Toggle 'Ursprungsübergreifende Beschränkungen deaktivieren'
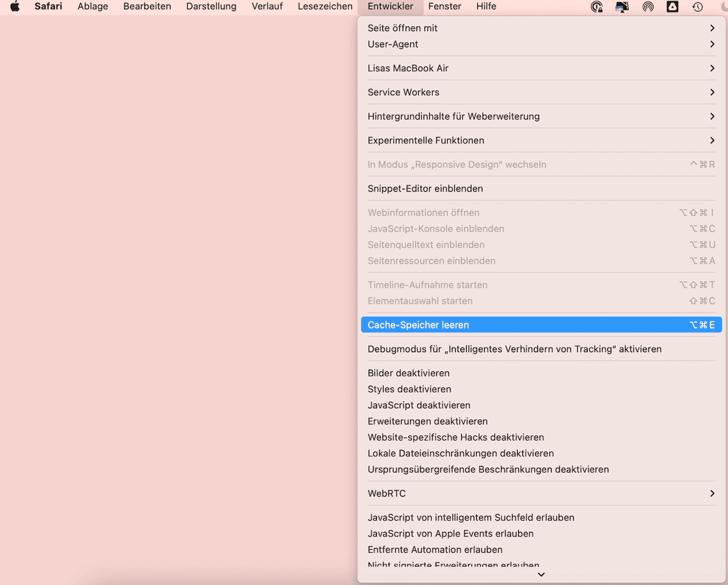This screenshot has height=585, width=728. (541, 469)
